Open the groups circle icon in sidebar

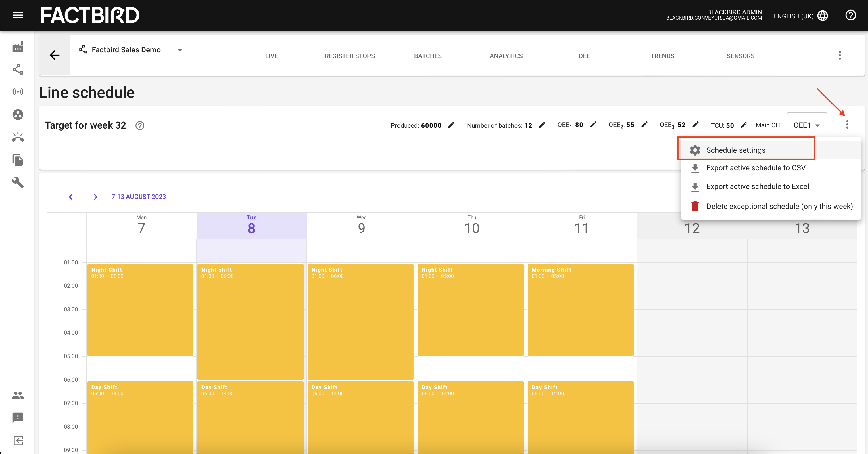pyautogui.click(x=18, y=115)
